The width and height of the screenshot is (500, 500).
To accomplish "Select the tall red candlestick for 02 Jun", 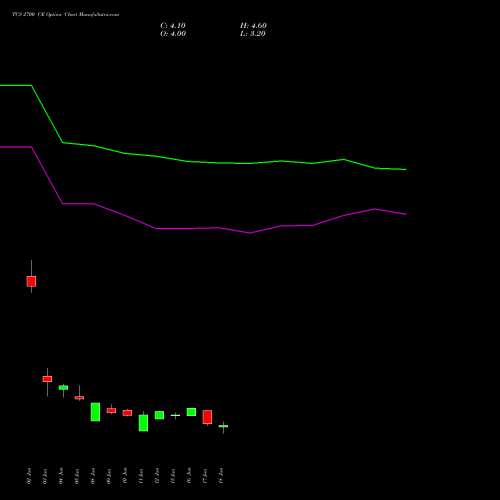I will pos(31,281).
